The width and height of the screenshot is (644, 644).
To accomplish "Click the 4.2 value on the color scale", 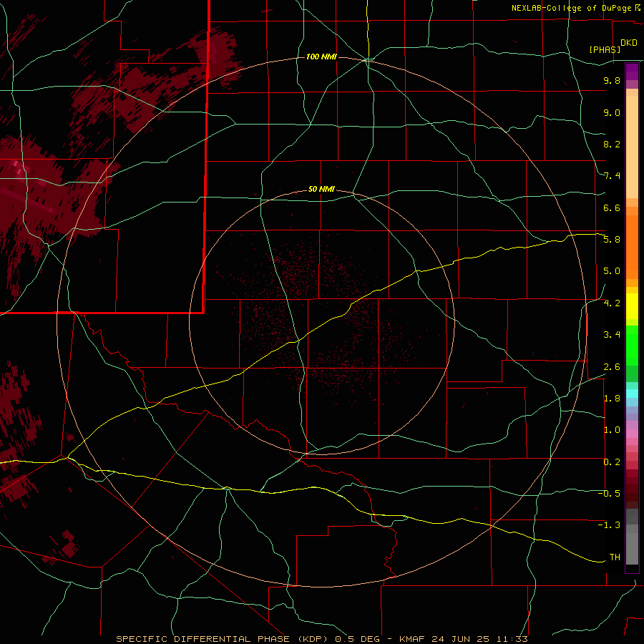I will [x=612, y=303].
